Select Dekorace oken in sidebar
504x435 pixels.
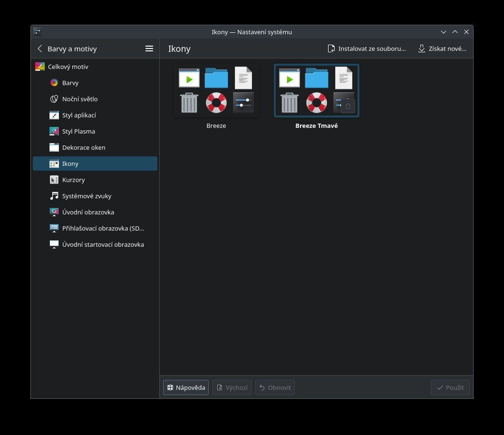pyautogui.click(x=95, y=147)
